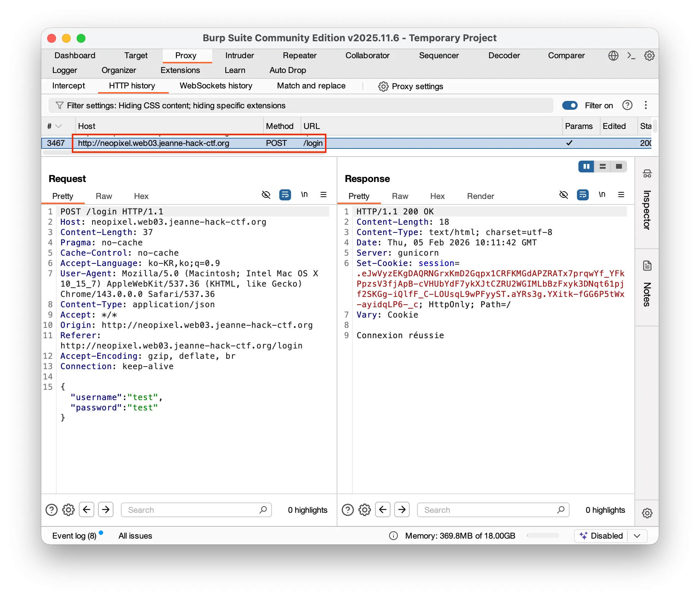Toggle hidden characters eye in Response panel
The width and height of the screenshot is (700, 599).
[563, 195]
